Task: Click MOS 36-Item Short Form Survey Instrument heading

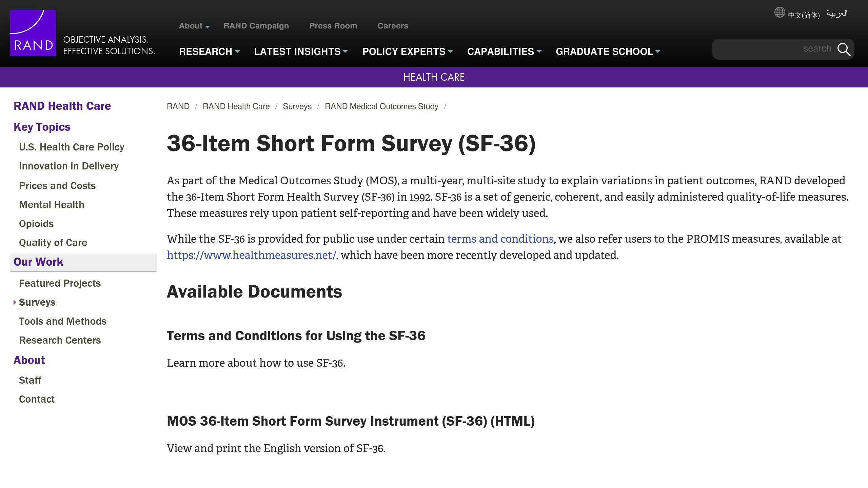Action: (x=351, y=421)
